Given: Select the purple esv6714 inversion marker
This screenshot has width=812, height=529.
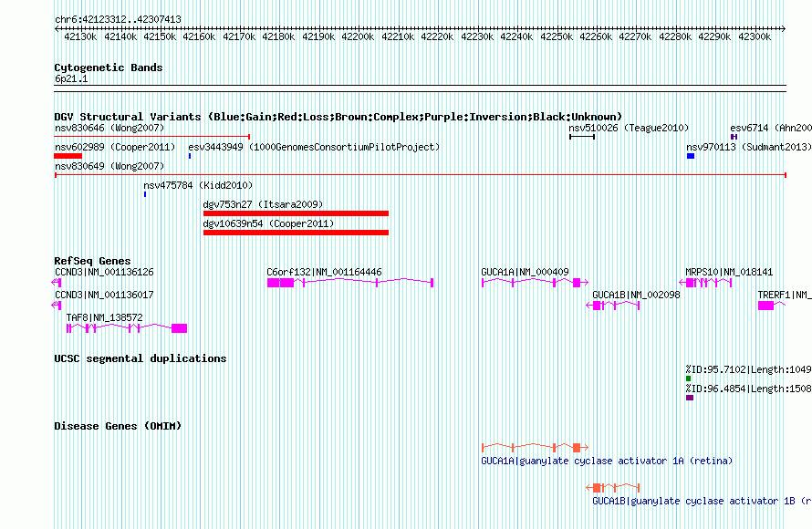Looking at the screenshot, I should tap(734, 137).
